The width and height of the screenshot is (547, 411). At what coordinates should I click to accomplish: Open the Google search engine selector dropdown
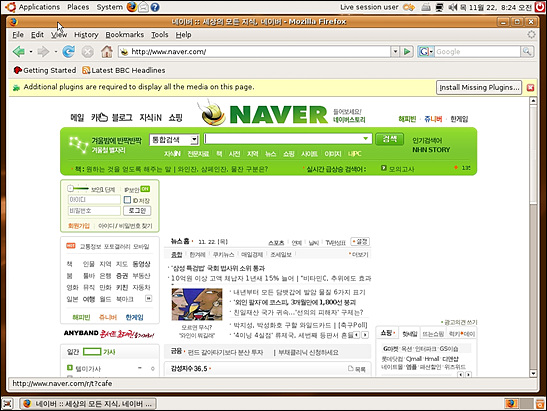click(426, 52)
